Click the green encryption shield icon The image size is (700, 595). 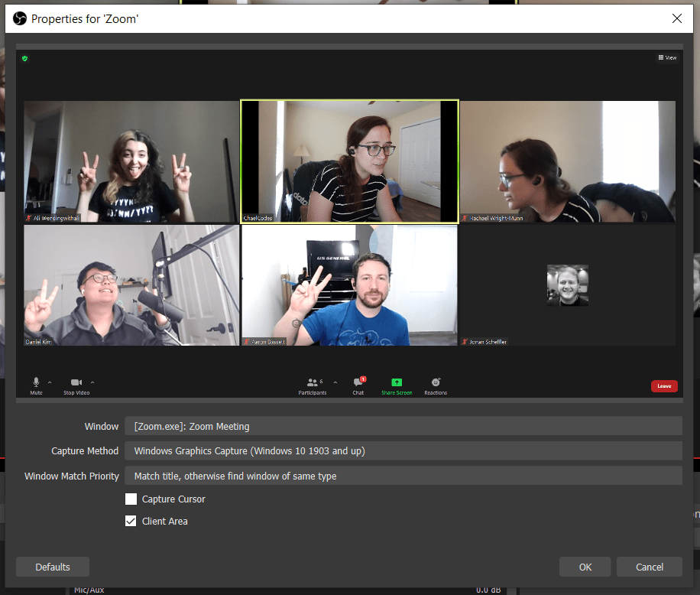tap(25, 59)
